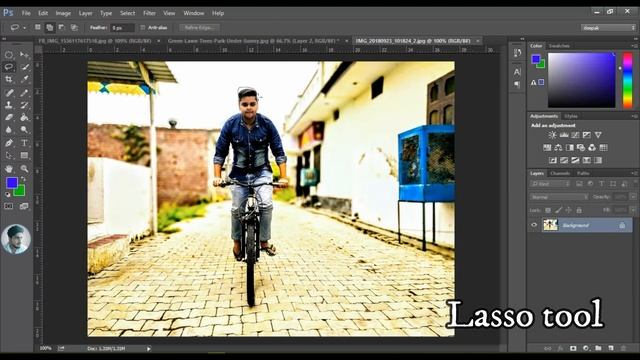Select the Dodge tool
Screen dimensions: 640x360
(x=24, y=130)
